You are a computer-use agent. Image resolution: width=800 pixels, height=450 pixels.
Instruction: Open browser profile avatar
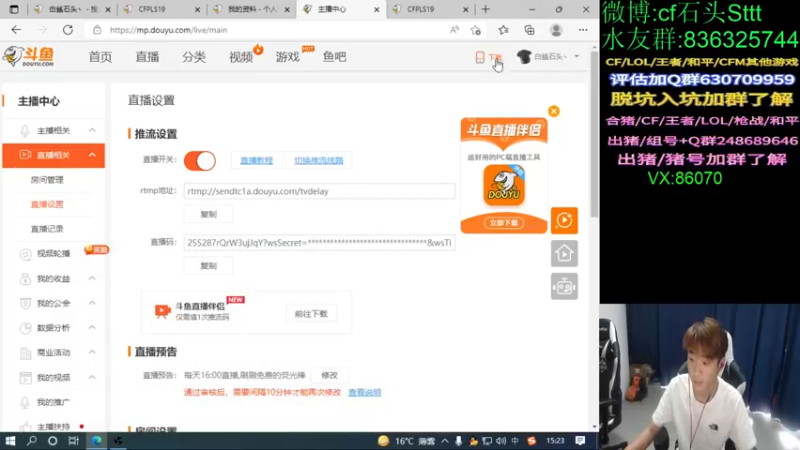(x=556, y=30)
